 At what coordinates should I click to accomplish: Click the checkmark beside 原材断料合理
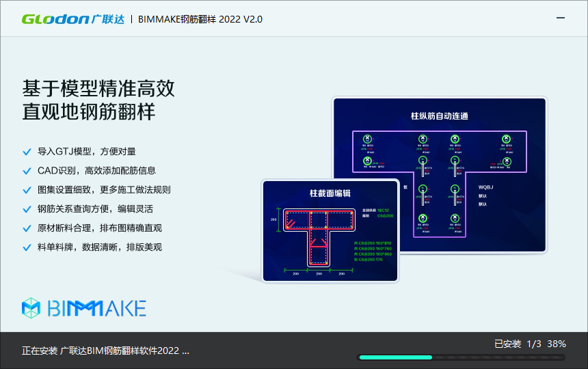tap(27, 228)
